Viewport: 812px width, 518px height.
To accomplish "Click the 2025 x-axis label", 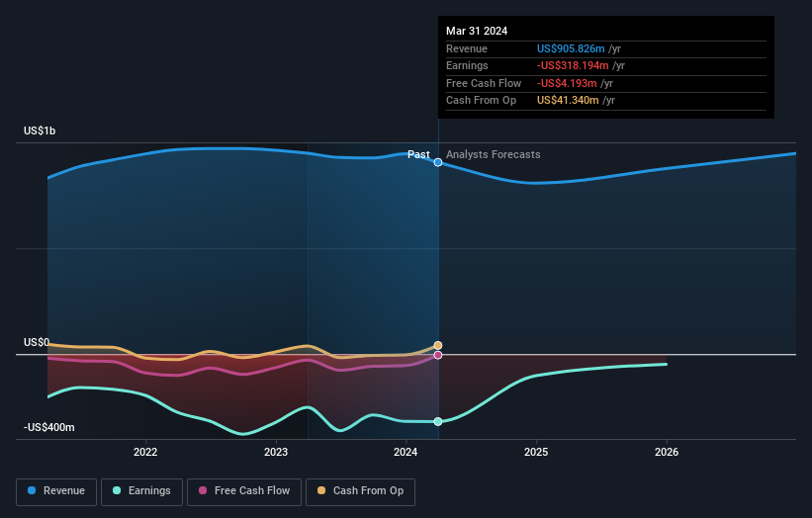I will click(x=536, y=452).
